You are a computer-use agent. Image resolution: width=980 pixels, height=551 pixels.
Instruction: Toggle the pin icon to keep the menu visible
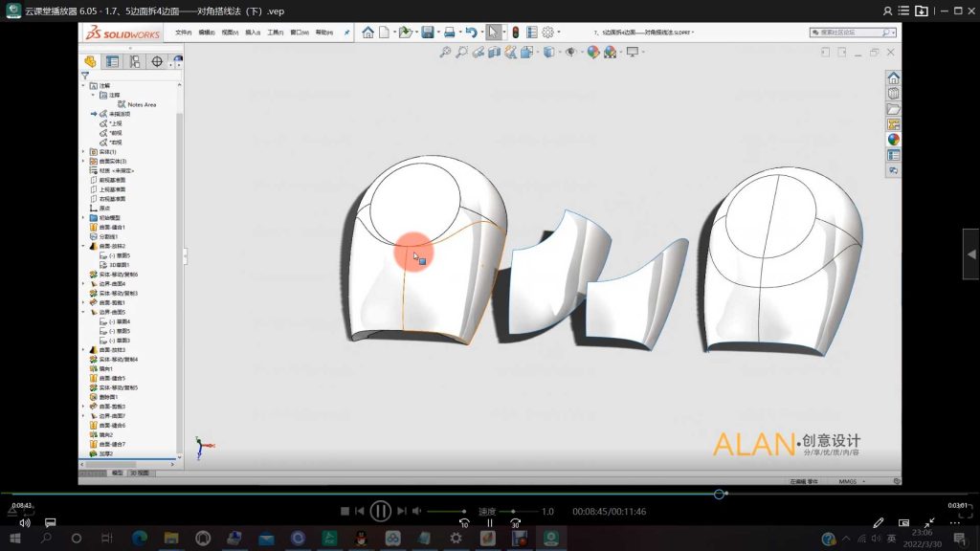(346, 32)
